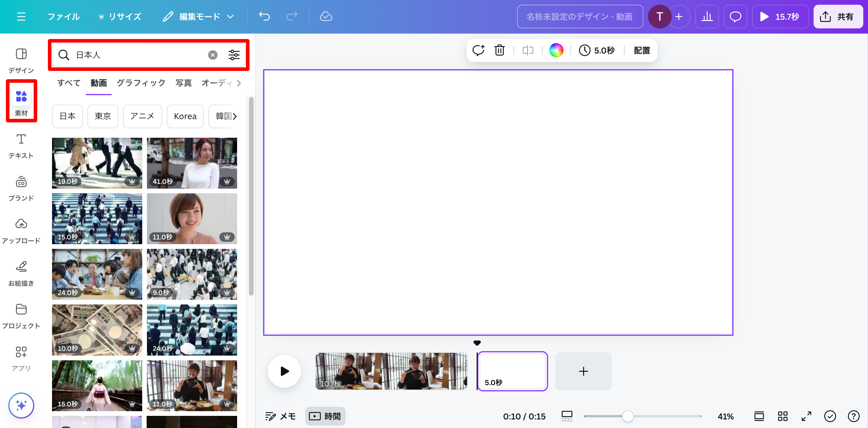Delete the page with trash icon
This screenshot has height=428, width=868.
(x=499, y=50)
